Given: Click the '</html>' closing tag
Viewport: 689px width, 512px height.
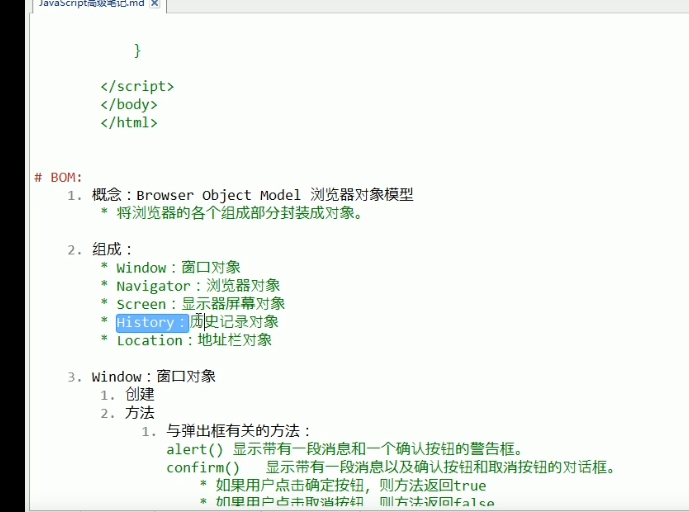Looking at the screenshot, I should 129,123.
